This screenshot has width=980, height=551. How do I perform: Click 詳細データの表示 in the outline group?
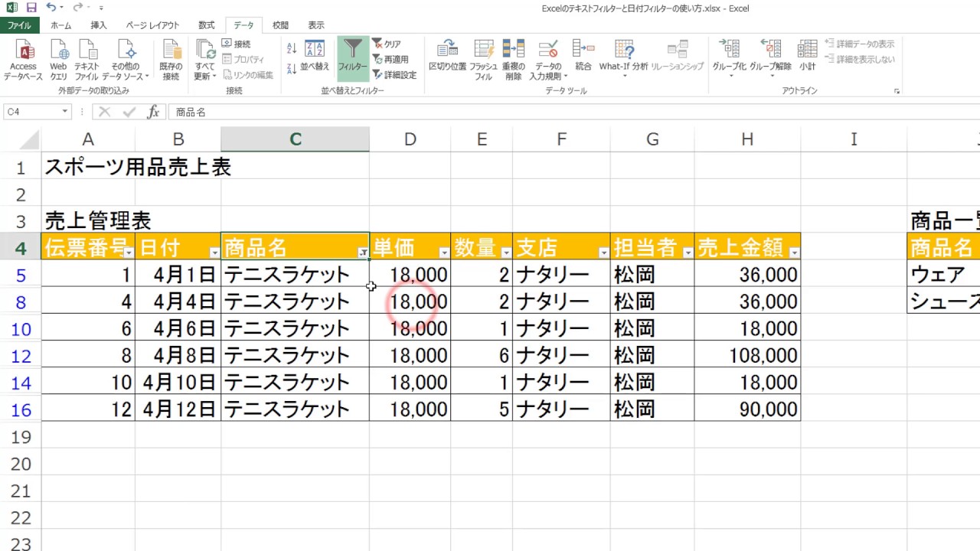tap(859, 44)
